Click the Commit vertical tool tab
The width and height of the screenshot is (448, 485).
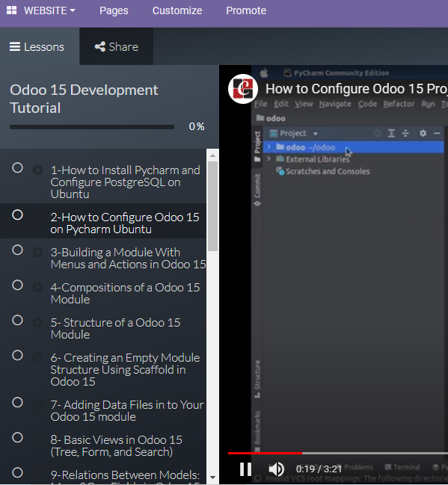pyautogui.click(x=257, y=189)
